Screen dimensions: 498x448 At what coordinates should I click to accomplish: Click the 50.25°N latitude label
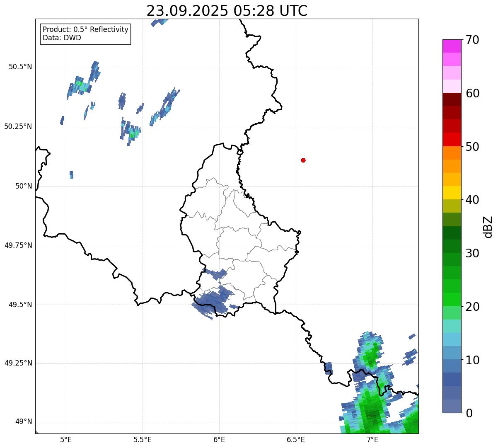18,126
